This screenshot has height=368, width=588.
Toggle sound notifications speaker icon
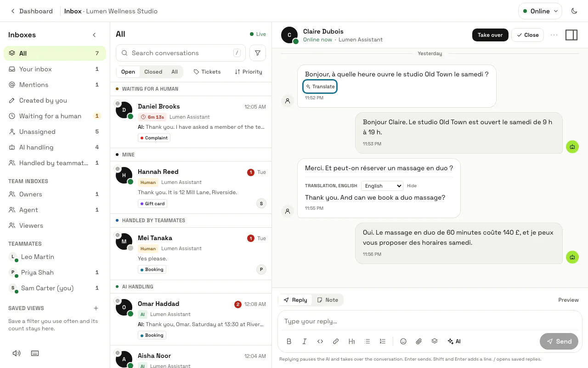tap(17, 353)
